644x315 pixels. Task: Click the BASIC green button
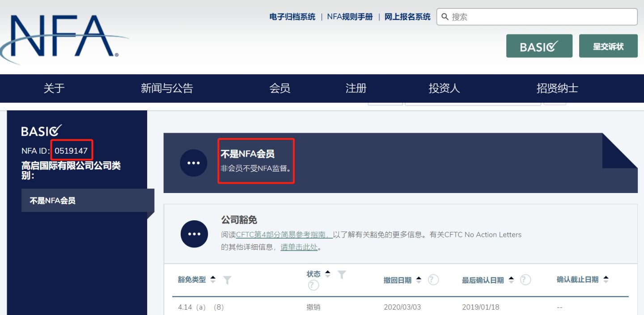pyautogui.click(x=539, y=46)
